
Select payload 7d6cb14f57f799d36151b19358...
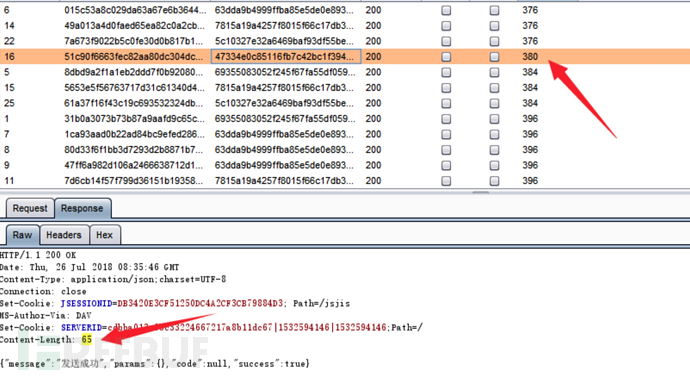coord(134,181)
